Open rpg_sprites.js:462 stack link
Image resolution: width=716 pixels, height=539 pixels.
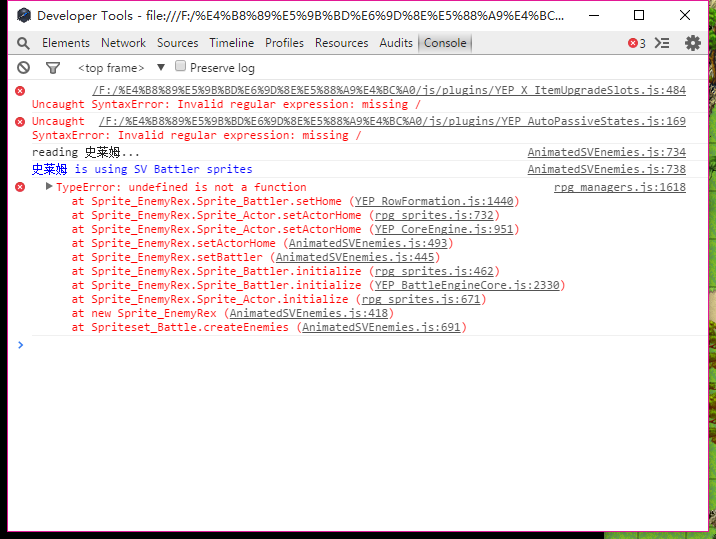coord(434,271)
